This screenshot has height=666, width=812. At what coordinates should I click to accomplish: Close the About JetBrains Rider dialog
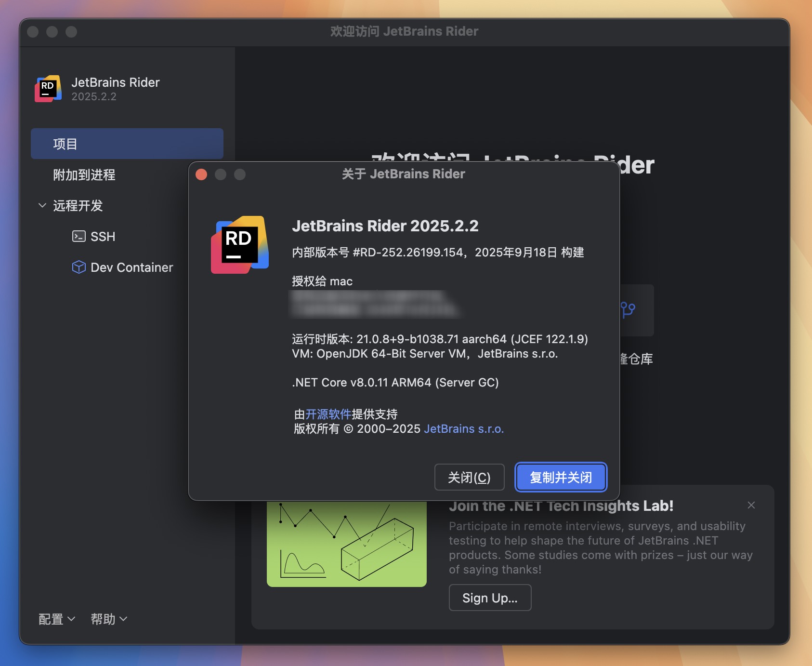click(201, 174)
